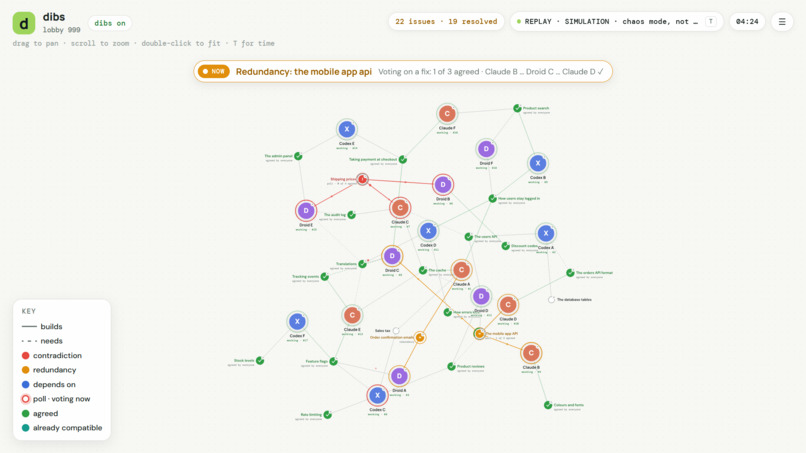The width and height of the screenshot is (806, 453).
Task: Click the Discount codes agreed checkmark
Action: click(x=506, y=246)
